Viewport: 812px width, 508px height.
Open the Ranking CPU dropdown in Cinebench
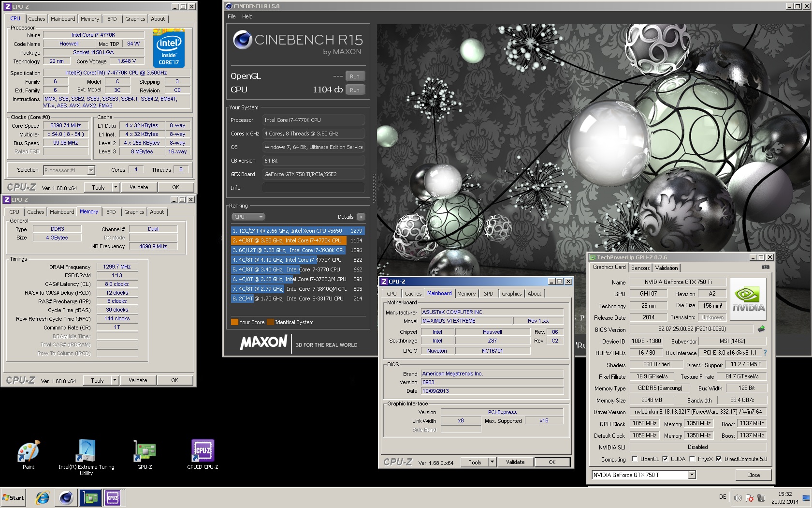[x=248, y=217]
